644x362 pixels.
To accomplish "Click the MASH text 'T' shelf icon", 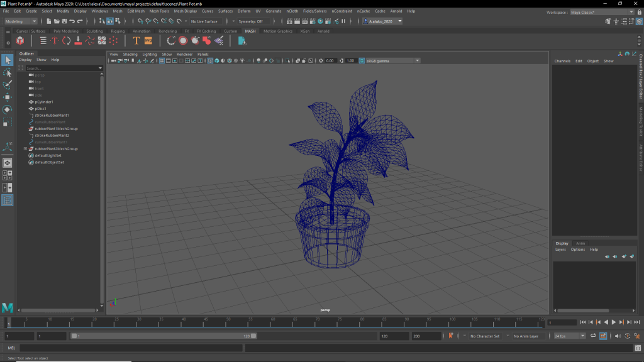I will coord(136,41).
